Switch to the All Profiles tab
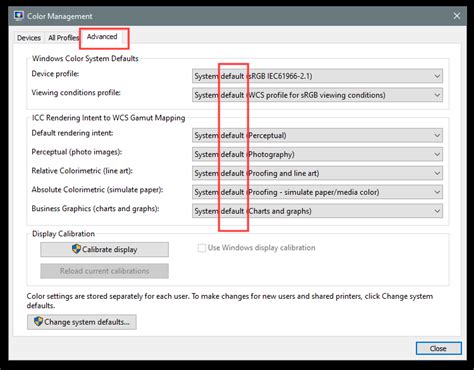Image resolution: width=474 pixels, height=370 pixels. (63, 38)
